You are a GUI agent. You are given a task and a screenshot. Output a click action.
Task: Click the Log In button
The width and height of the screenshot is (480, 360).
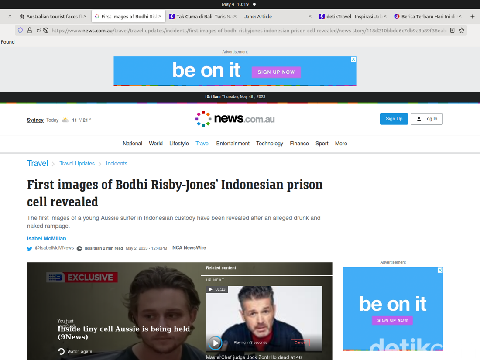(427, 119)
